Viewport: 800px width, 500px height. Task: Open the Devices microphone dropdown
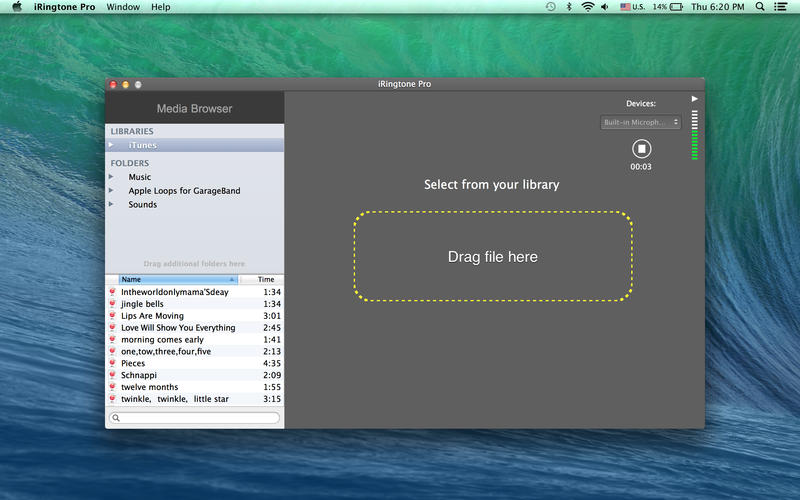tap(640, 123)
